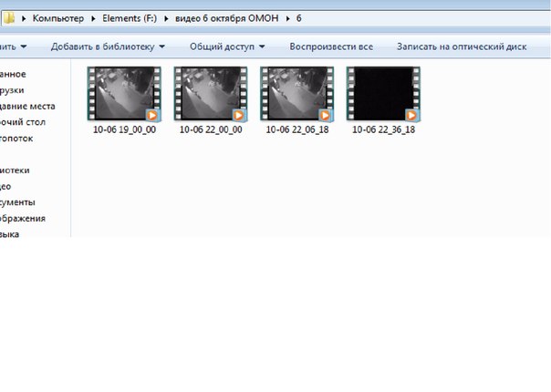Click the folder 6 breadcrumb segment
This screenshot has height=392, width=551.
pyautogui.click(x=297, y=17)
